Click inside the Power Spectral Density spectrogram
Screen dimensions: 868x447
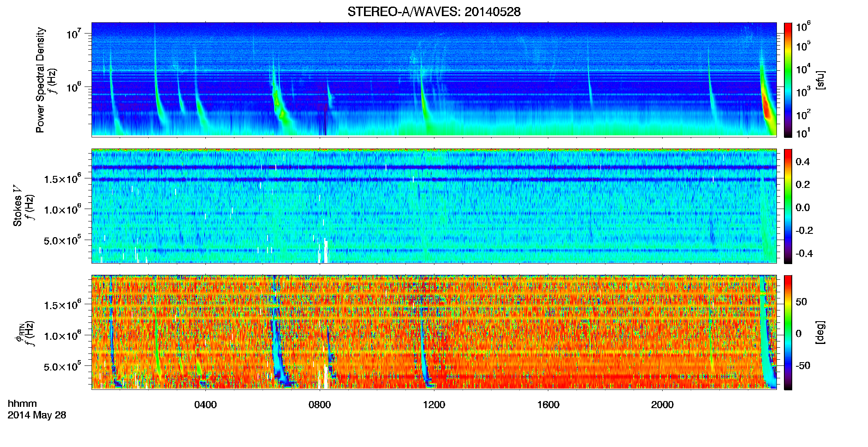click(434, 79)
